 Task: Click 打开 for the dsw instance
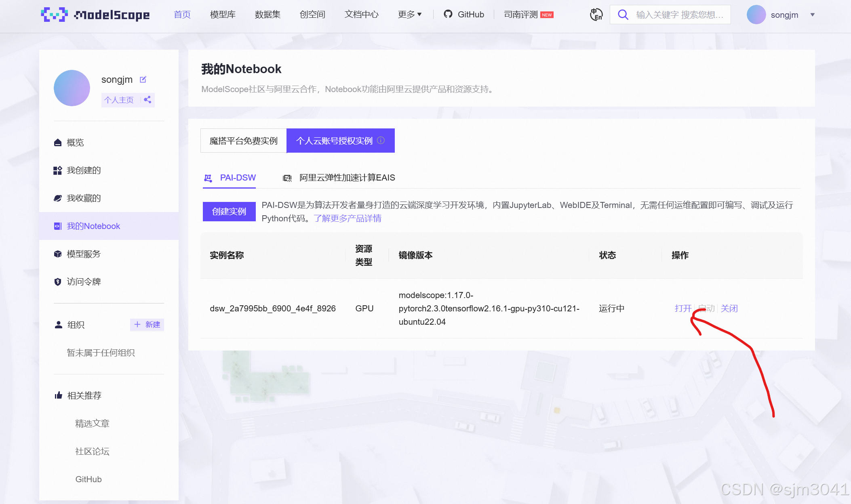683,309
